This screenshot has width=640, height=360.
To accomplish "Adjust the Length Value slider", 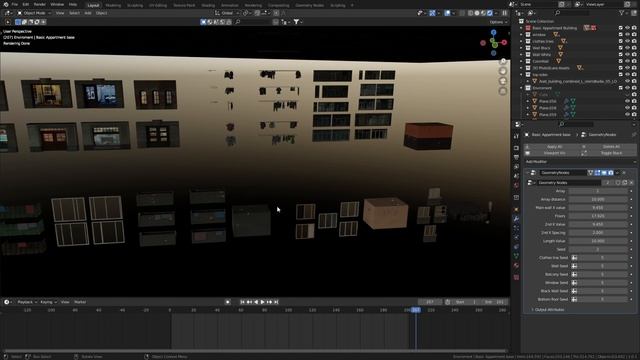I will pyautogui.click(x=598, y=241).
